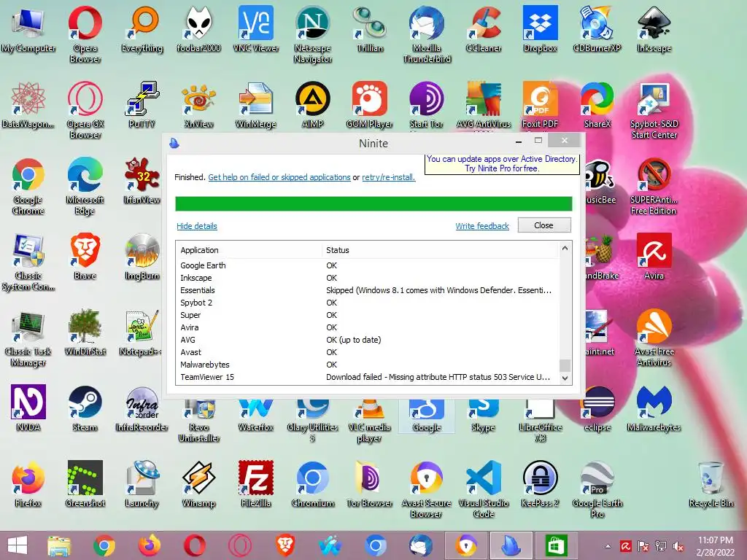The width and height of the screenshot is (747, 560).
Task: Select the Spybot 2 row
Action: [367, 303]
